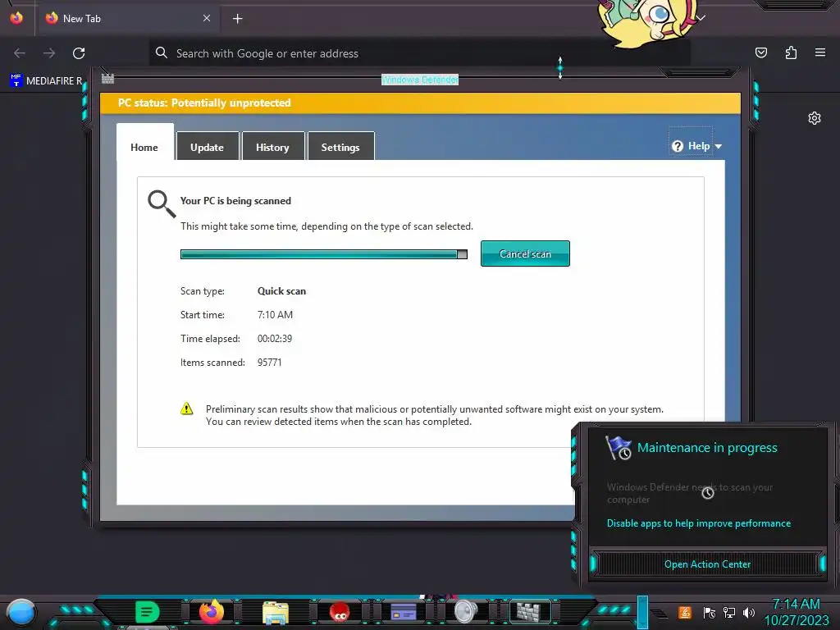The image size is (840, 630).
Task: Select the Windows Defender taskbar icon
Action: [x=529, y=611]
